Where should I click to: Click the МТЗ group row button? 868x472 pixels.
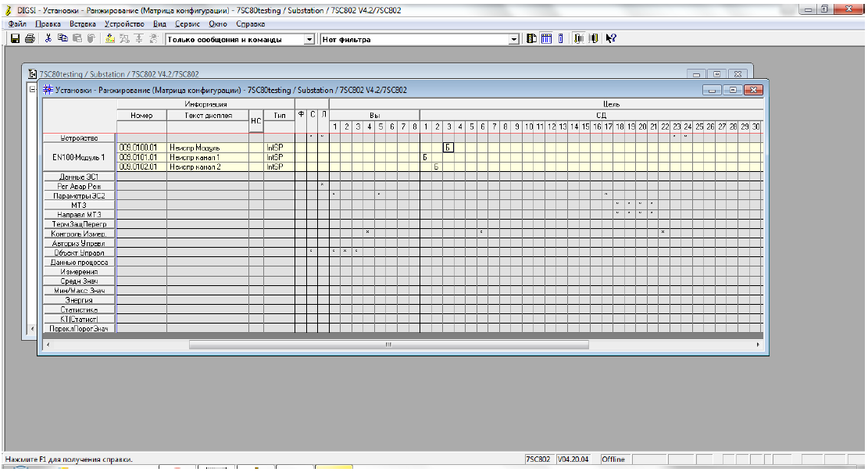(x=79, y=205)
